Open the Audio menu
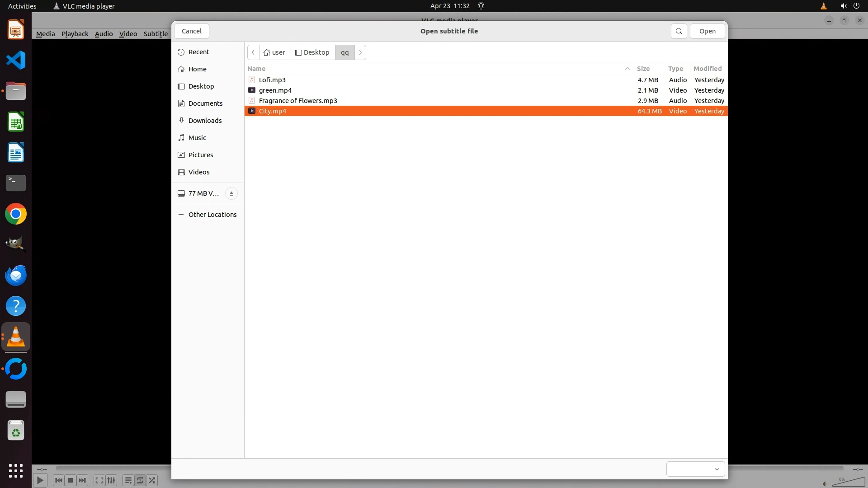The width and height of the screenshot is (868, 488). point(104,34)
